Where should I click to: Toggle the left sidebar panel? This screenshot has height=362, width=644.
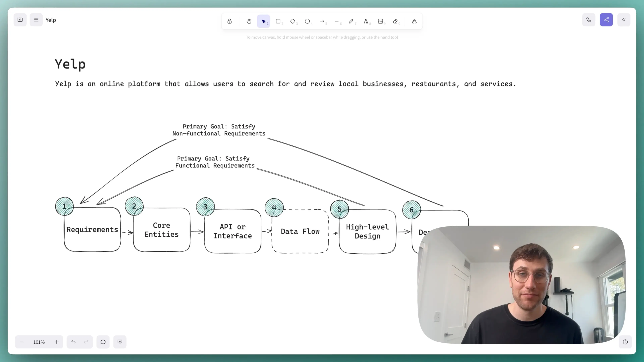click(20, 20)
